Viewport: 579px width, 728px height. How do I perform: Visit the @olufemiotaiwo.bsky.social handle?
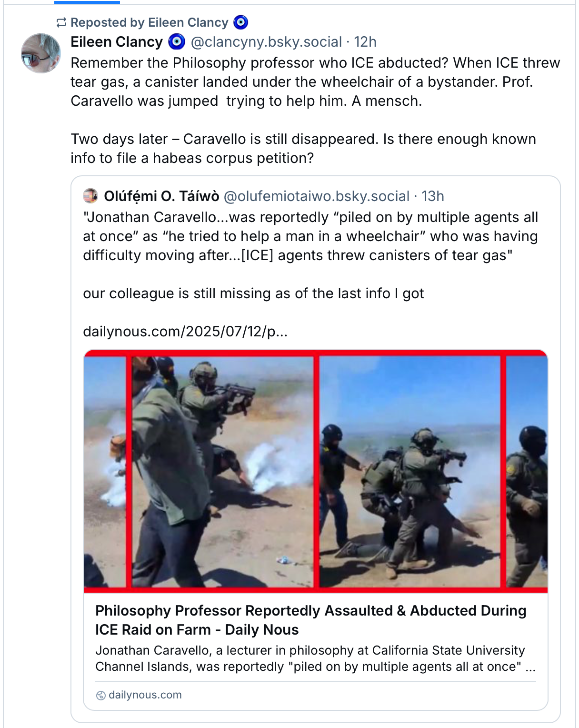(317, 196)
